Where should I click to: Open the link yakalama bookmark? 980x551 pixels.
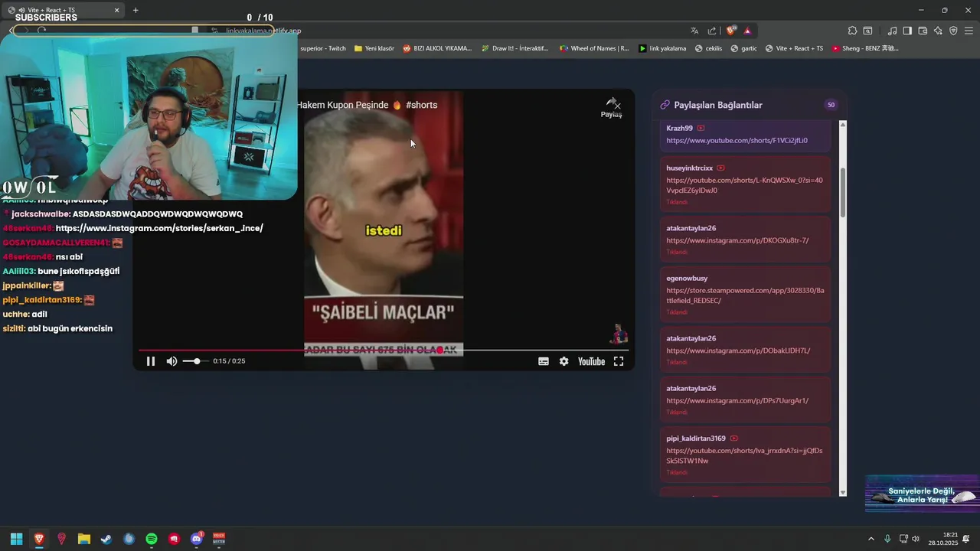pyautogui.click(x=662, y=48)
